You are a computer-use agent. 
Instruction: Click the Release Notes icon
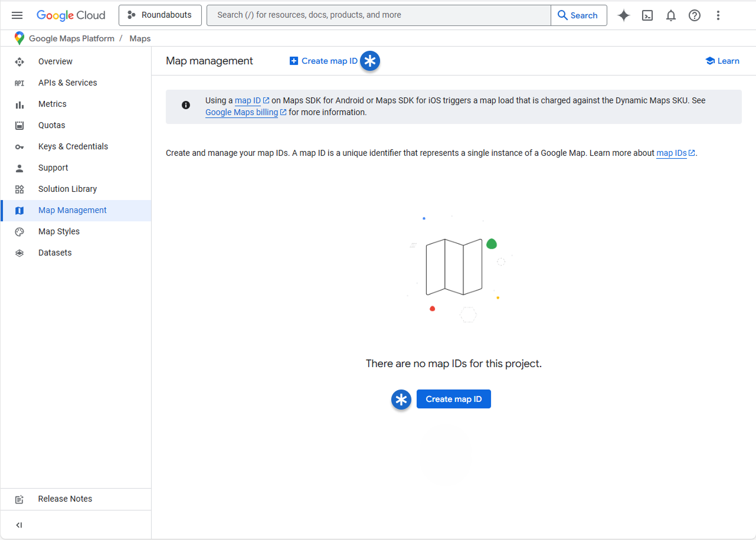[19, 499]
